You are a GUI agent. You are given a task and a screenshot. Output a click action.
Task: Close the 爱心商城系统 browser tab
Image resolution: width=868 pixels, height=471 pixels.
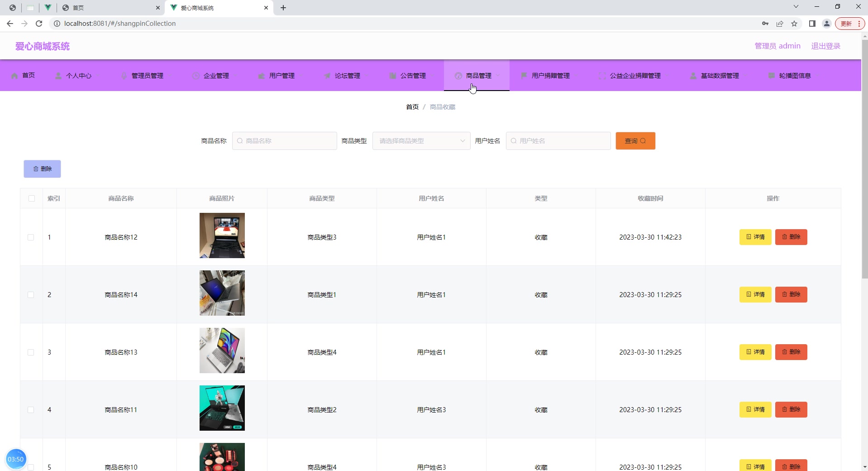tap(266, 8)
